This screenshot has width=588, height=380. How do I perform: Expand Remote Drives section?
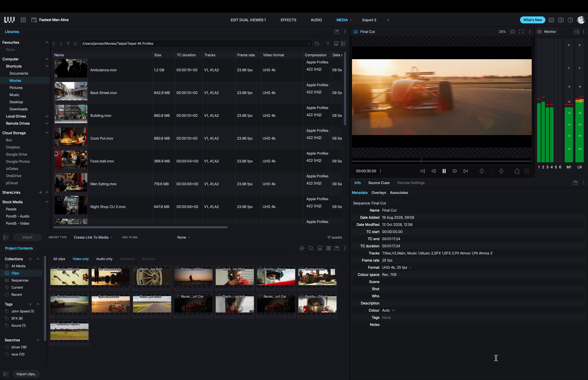click(x=47, y=123)
